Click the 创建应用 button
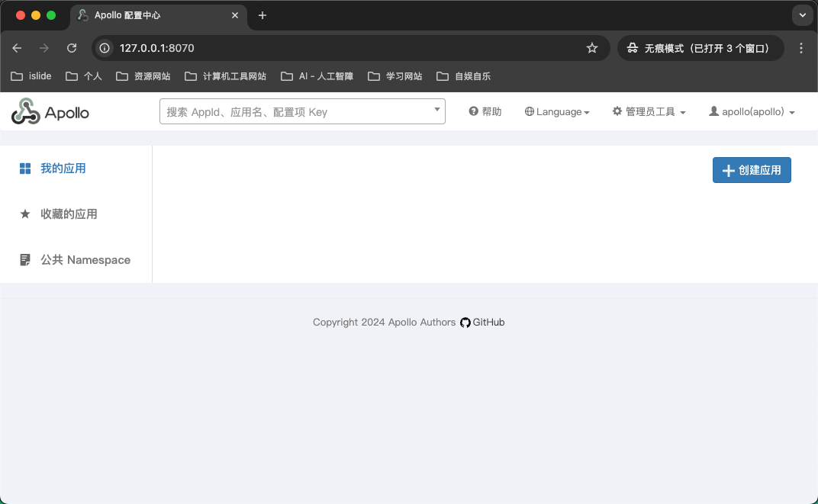The height and width of the screenshot is (504, 818). [752, 170]
